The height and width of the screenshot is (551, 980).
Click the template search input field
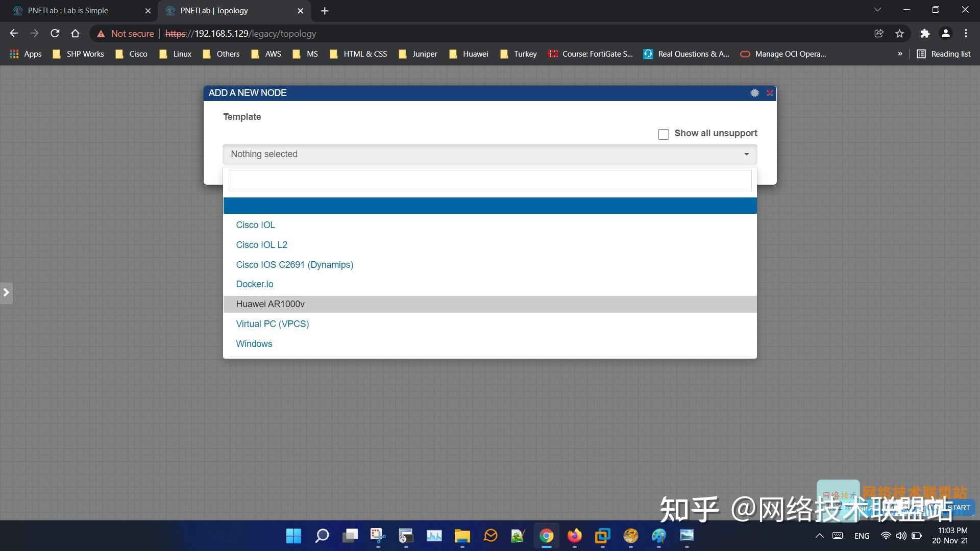(x=489, y=181)
